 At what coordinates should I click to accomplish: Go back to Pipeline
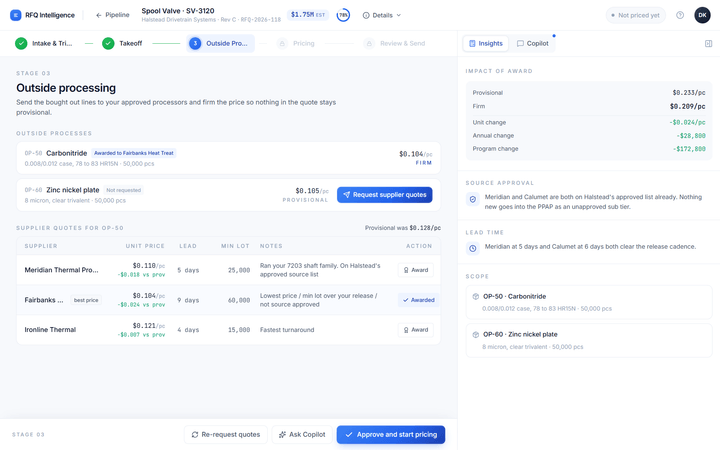[x=112, y=15]
